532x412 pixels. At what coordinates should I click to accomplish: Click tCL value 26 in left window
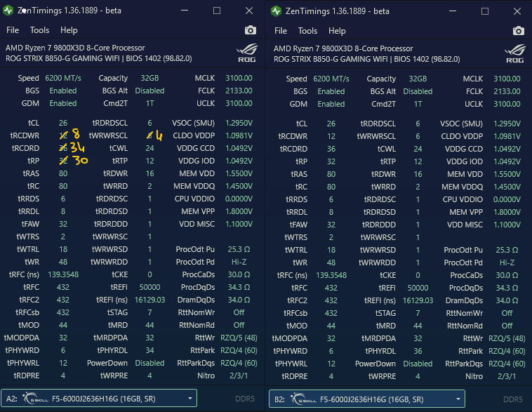[x=63, y=123]
